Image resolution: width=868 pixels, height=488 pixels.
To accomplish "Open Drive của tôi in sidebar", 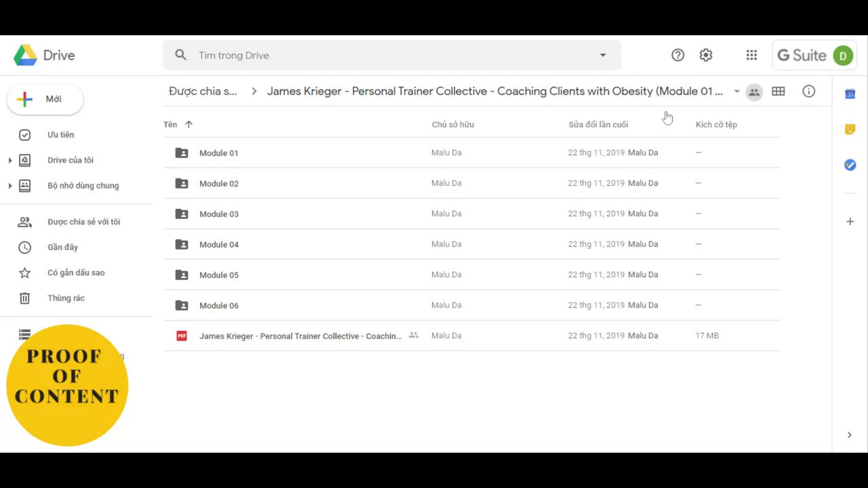I will point(71,161).
